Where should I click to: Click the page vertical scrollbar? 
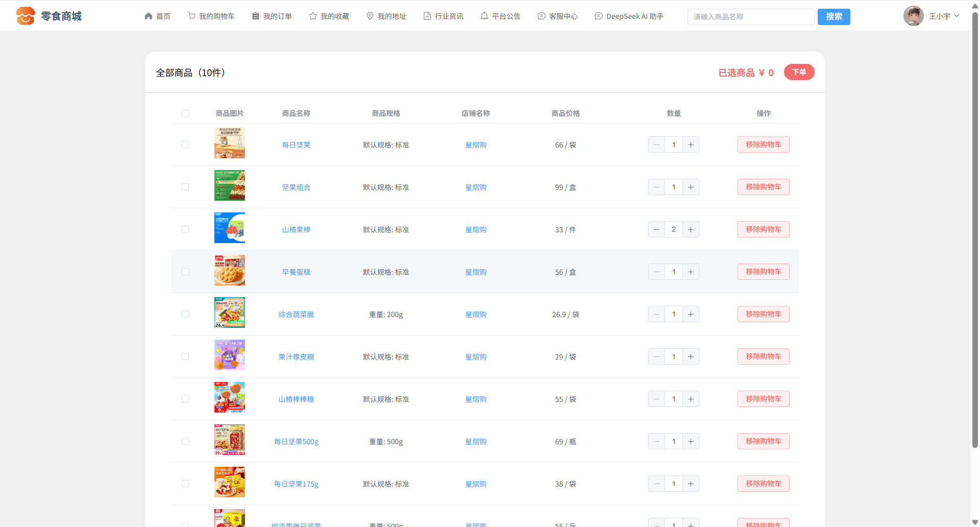coord(975,230)
